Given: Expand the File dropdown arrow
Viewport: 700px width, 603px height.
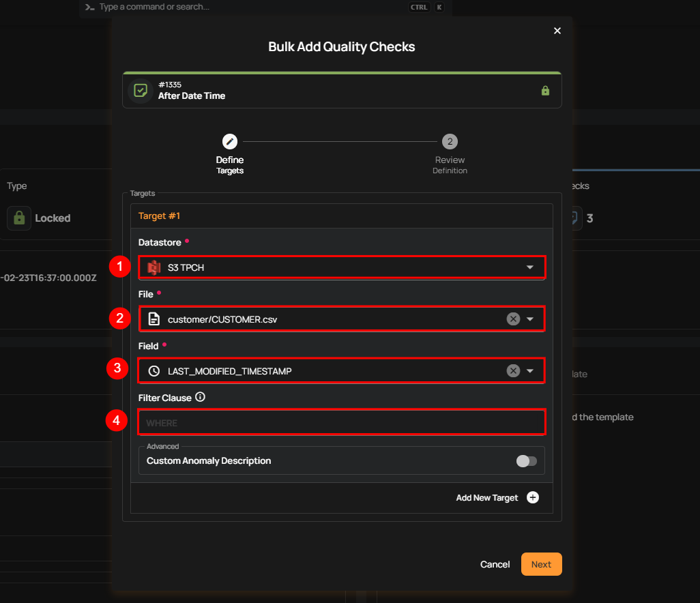Looking at the screenshot, I should (530, 319).
